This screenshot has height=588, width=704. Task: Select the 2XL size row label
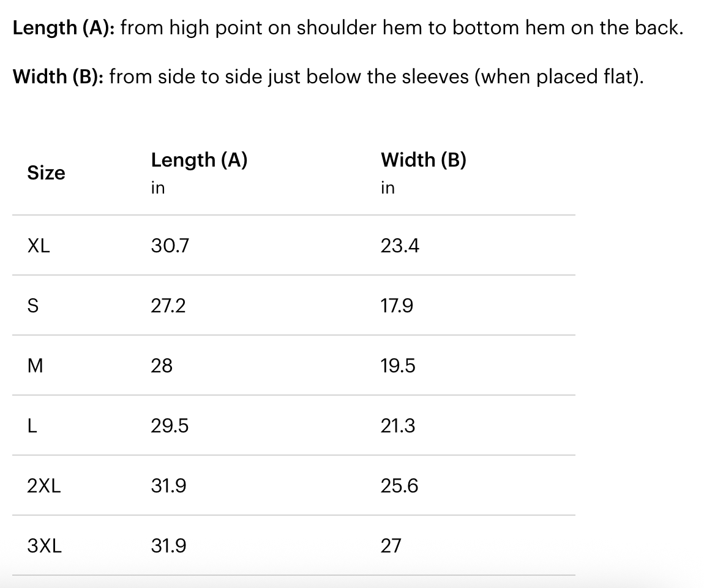44,486
